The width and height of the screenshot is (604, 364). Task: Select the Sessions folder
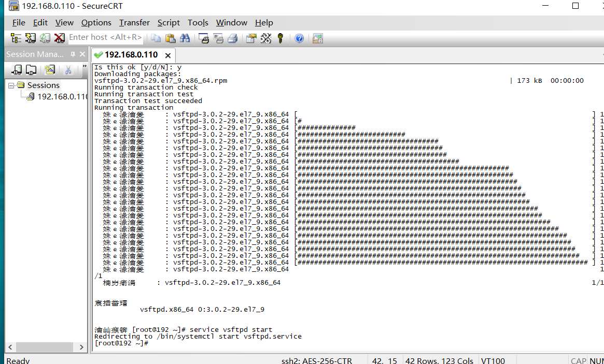43,85
